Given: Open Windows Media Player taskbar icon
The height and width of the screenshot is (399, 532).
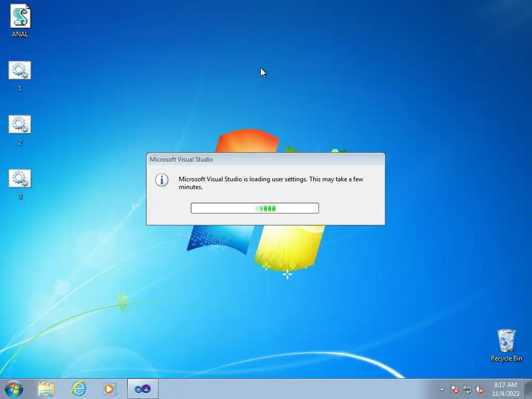Looking at the screenshot, I should coord(110,389).
